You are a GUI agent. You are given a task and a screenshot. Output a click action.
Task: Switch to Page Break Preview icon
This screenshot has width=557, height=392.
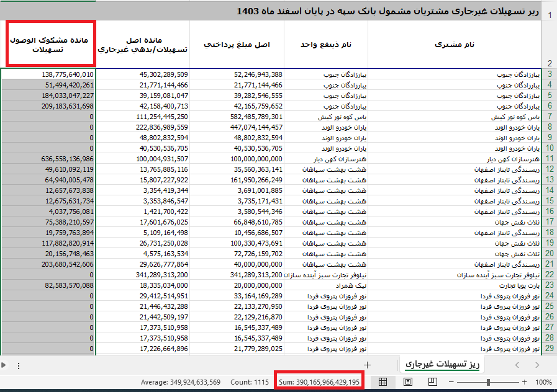[x=433, y=381]
